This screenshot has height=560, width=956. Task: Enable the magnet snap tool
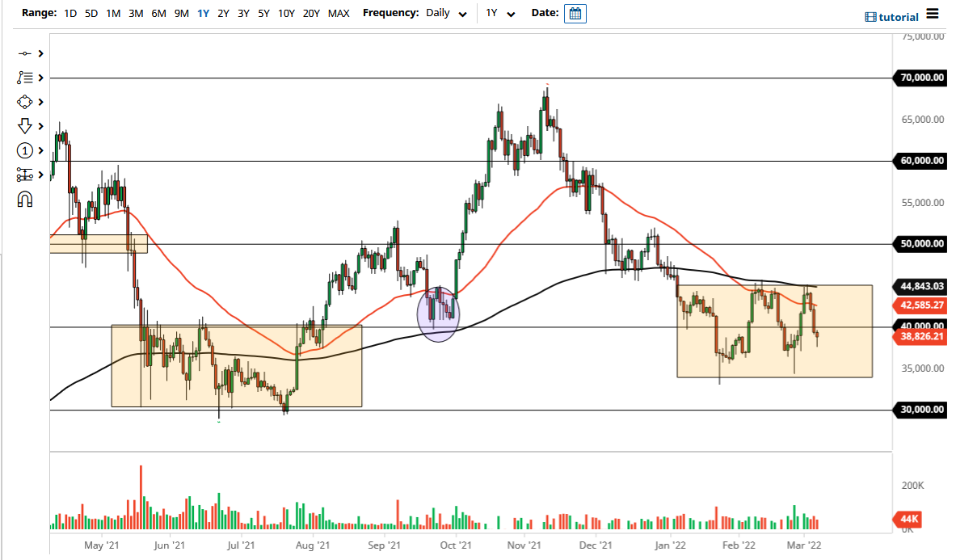pyautogui.click(x=24, y=199)
